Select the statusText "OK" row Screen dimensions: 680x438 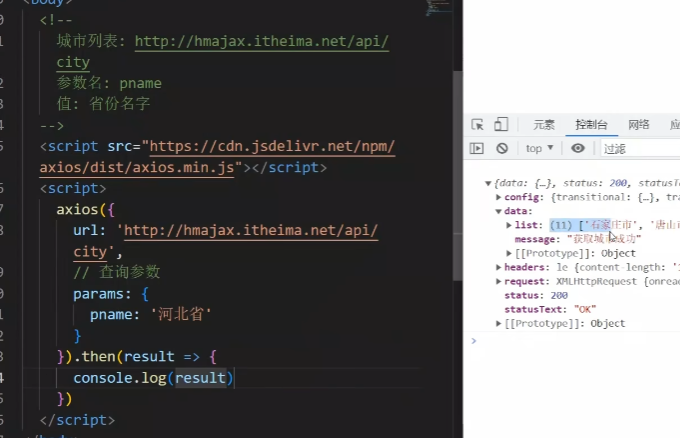[550, 310]
